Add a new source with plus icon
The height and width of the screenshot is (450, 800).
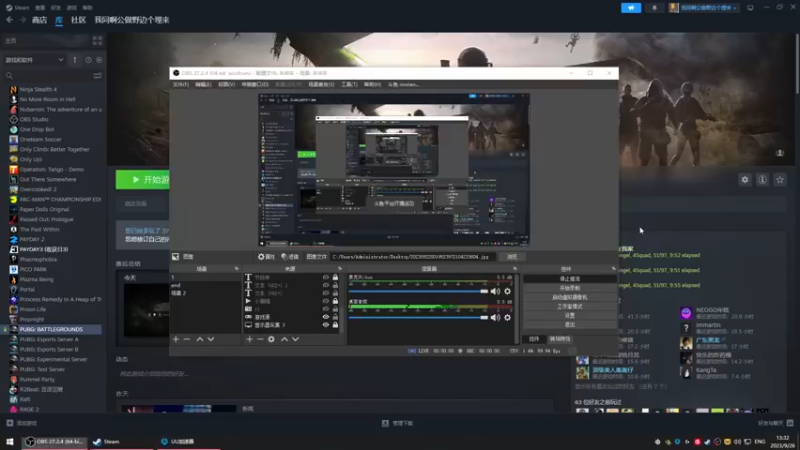pos(249,339)
